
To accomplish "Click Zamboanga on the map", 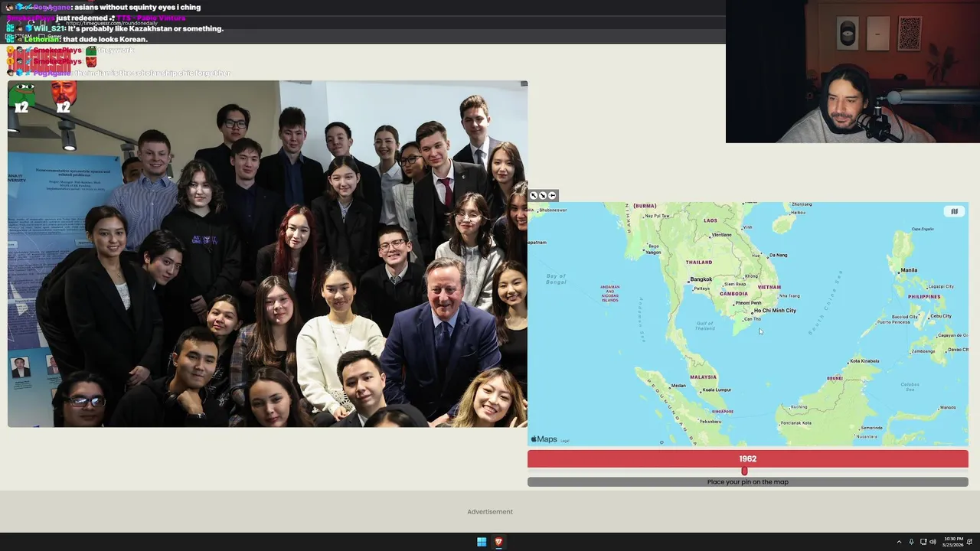I will click(923, 351).
